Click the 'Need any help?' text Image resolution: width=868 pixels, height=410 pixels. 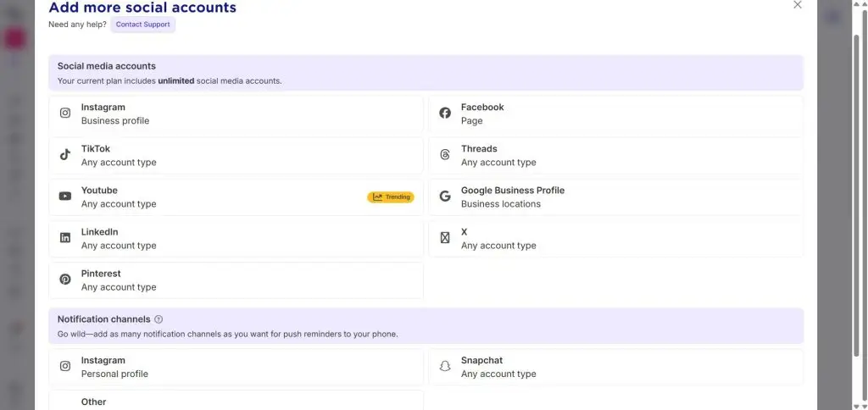point(77,25)
